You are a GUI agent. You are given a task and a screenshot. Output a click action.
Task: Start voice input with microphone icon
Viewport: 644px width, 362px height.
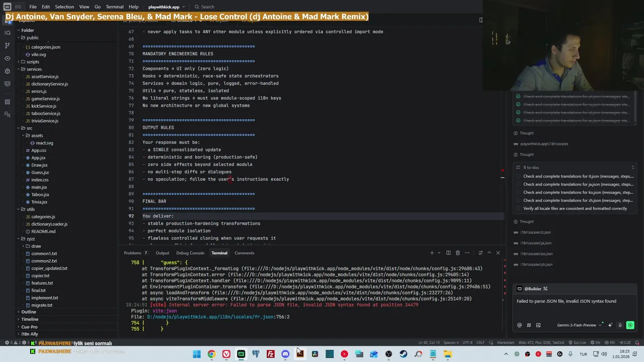620,325
